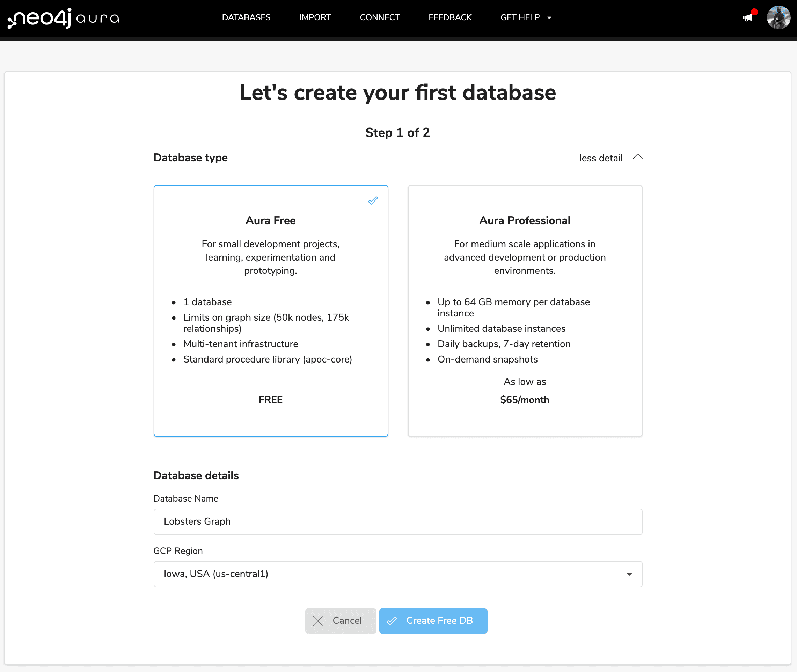Cancel database creation
This screenshot has width=797, height=672.
click(x=341, y=621)
